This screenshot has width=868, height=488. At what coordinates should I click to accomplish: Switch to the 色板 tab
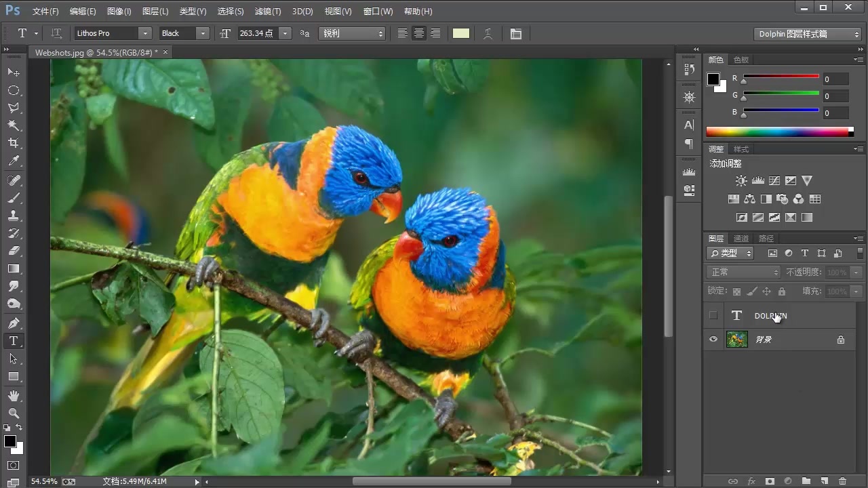(741, 60)
